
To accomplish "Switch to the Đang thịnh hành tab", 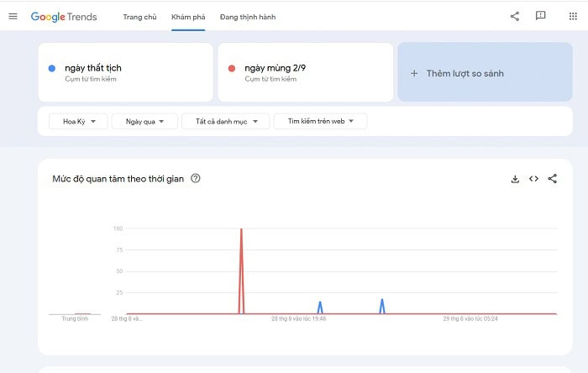I will pyautogui.click(x=247, y=17).
